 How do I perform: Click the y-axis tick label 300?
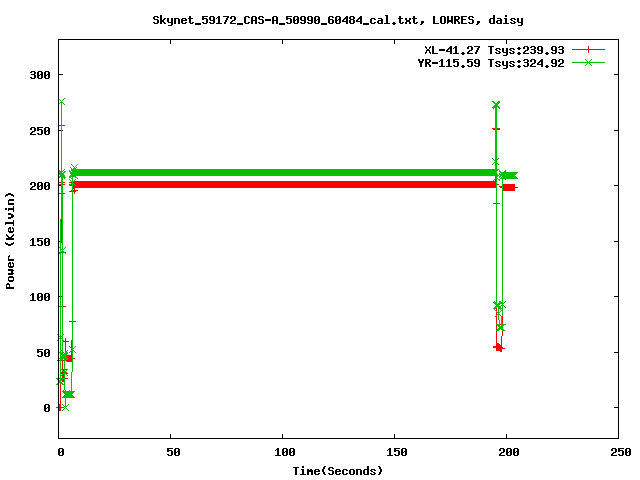[x=40, y=75]
